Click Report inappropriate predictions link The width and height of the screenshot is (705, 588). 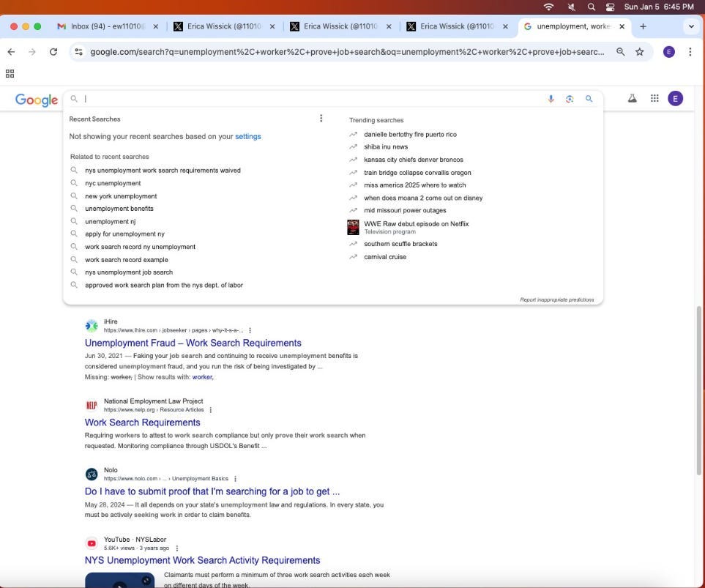[x=556, y=299]
